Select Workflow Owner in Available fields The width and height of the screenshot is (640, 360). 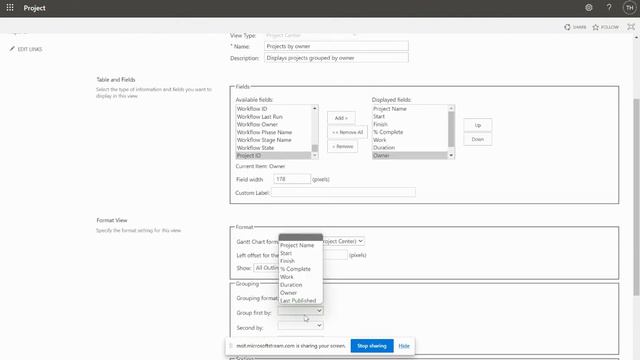(x=273, y=124)
